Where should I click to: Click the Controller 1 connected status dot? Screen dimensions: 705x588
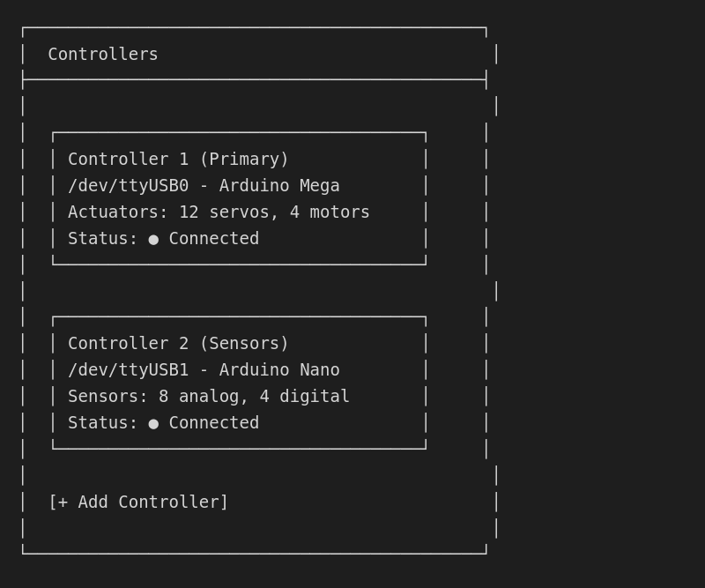153,239
